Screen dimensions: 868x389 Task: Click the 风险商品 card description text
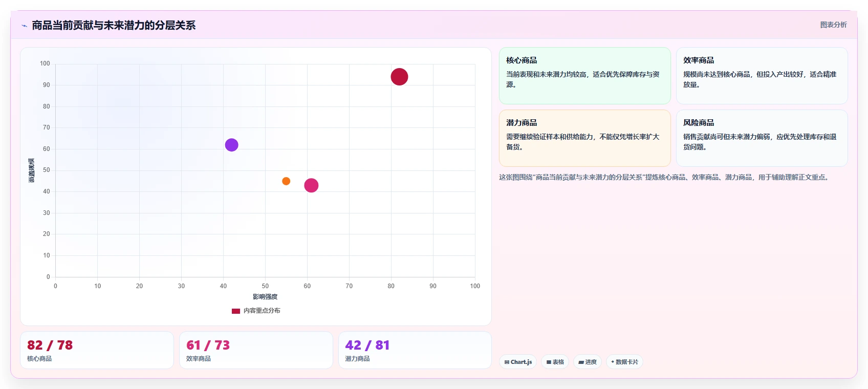point(760,142)
